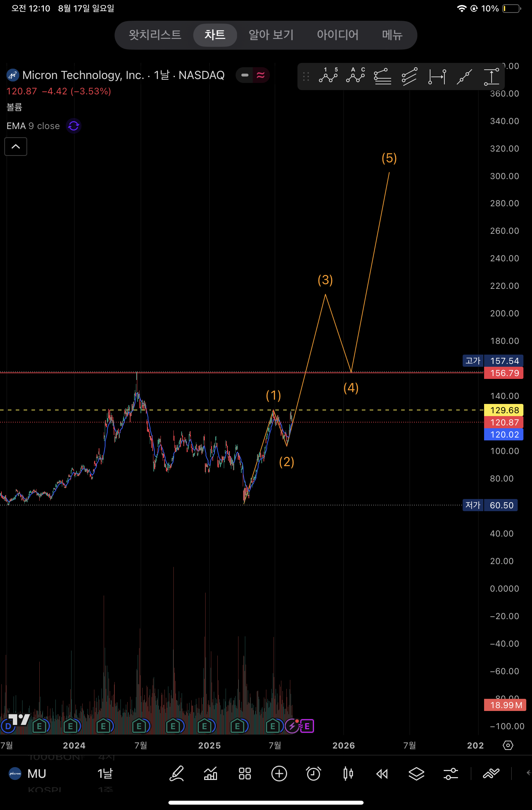Expand the bottom toolbar side arrow
This screenshot has height=810, width=532.
pyautogui.click(x=528, y=773)
